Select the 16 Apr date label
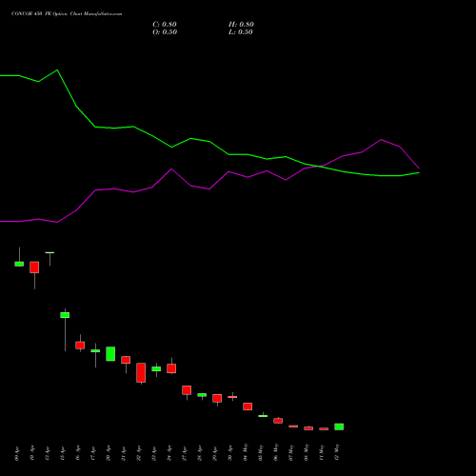The width and height of the screenshot is (476, 476). tap(78, 453)
